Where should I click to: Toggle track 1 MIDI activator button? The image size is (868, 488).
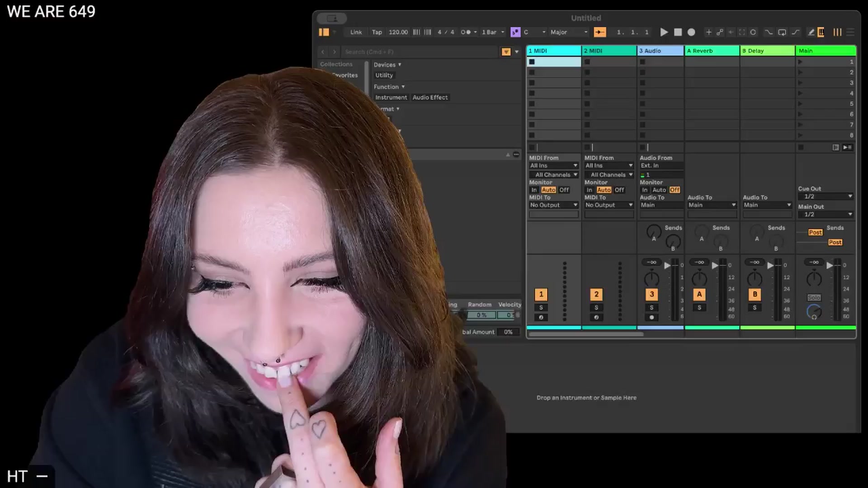541,295
